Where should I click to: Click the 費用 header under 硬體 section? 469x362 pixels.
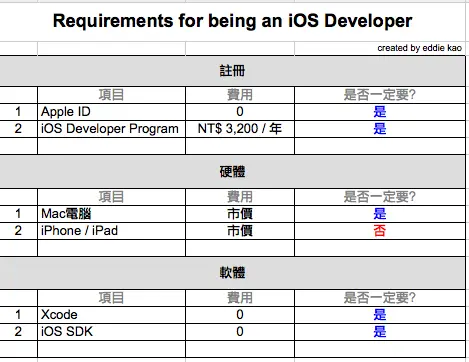(x=240, y=197)
